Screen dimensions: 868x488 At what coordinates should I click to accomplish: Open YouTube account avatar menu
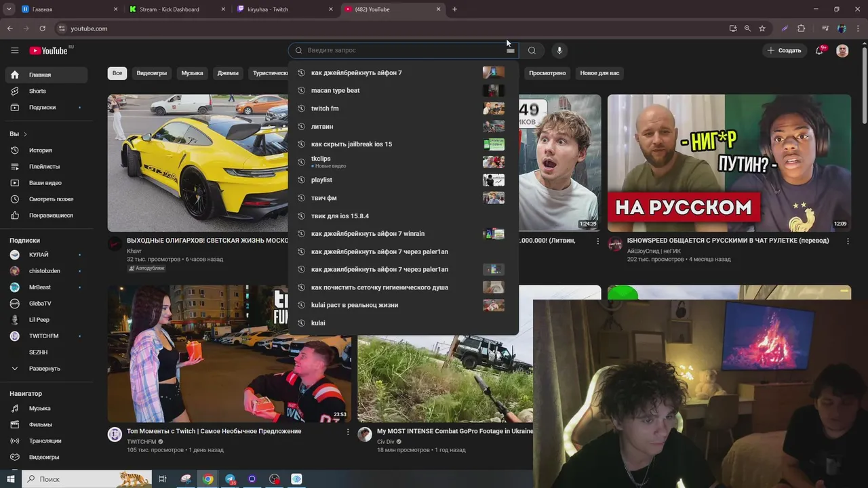pos(842,50)
